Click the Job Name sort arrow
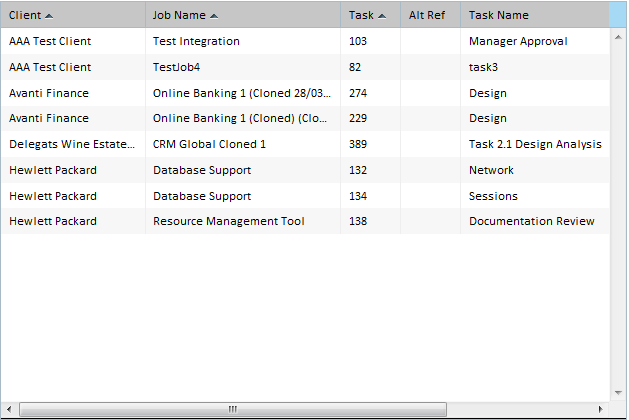The height and width of the screenshot is (420, 629). tap(214, 16)
